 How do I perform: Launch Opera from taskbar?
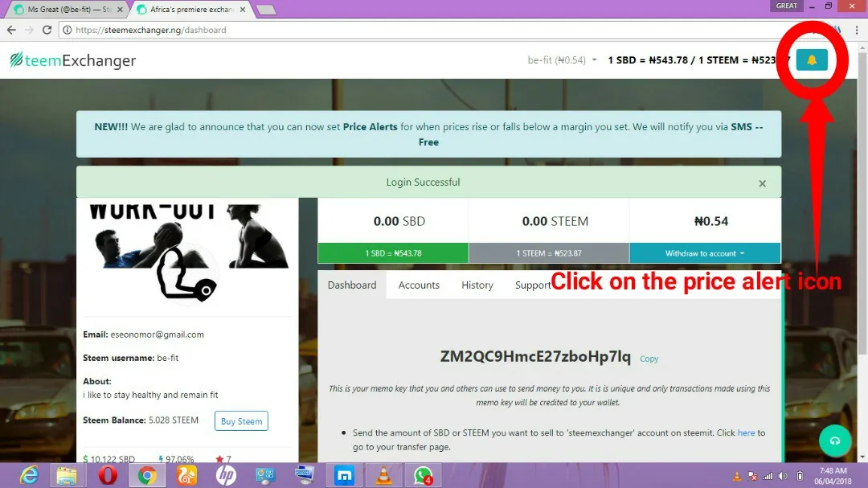[108, 475]
